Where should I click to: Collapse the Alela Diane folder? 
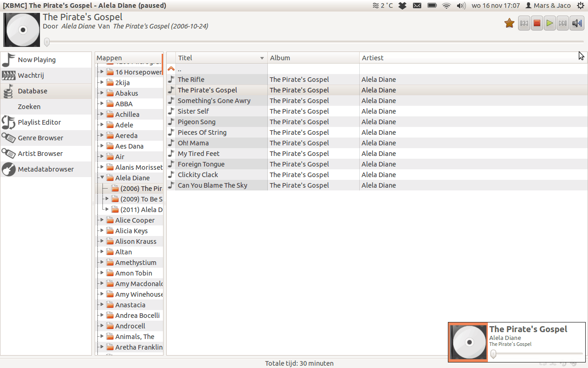pyautogui.click(x=102, y=178)
